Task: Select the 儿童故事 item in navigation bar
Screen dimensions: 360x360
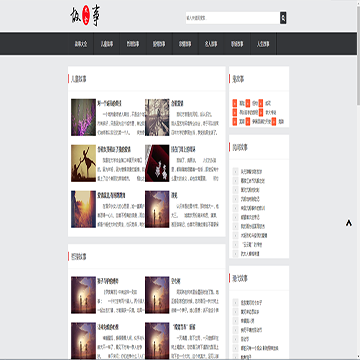Action: tap(107, 44)
